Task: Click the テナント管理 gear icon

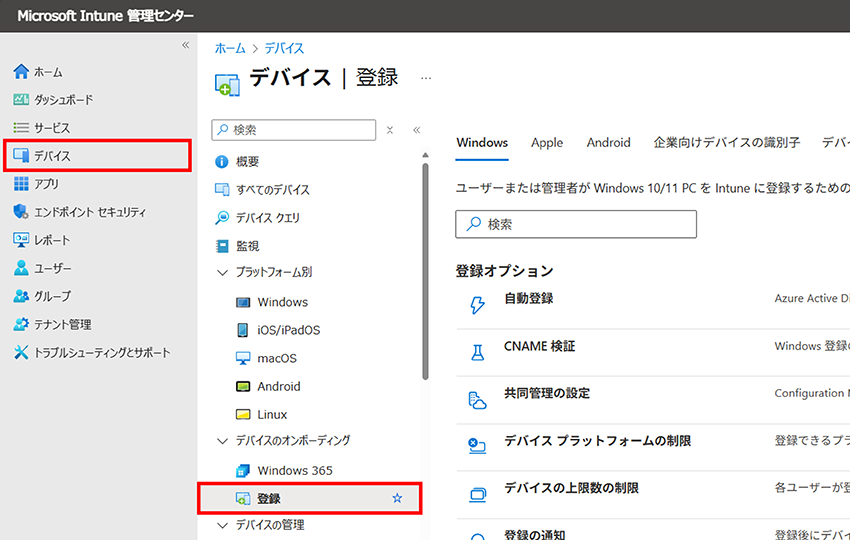Action: (21, 324)
